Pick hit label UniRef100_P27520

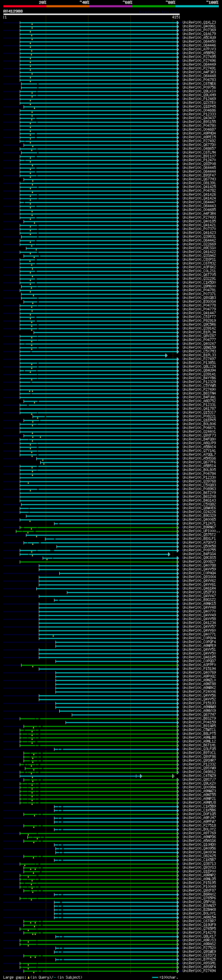pos(199,948)
